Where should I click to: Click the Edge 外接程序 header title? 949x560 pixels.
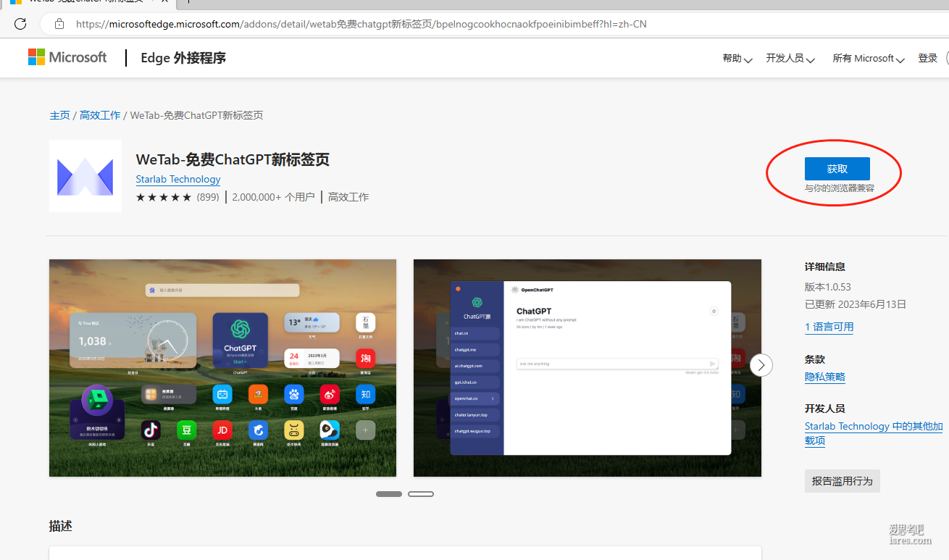click(x=183, y=58)
